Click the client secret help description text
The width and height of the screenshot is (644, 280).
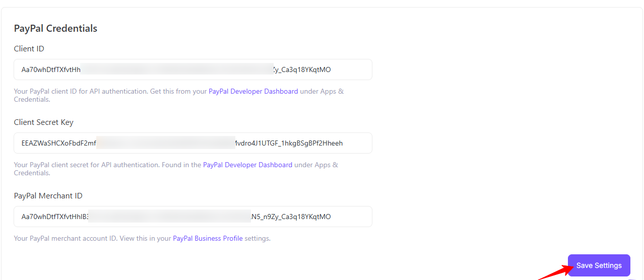pos(108,165)
